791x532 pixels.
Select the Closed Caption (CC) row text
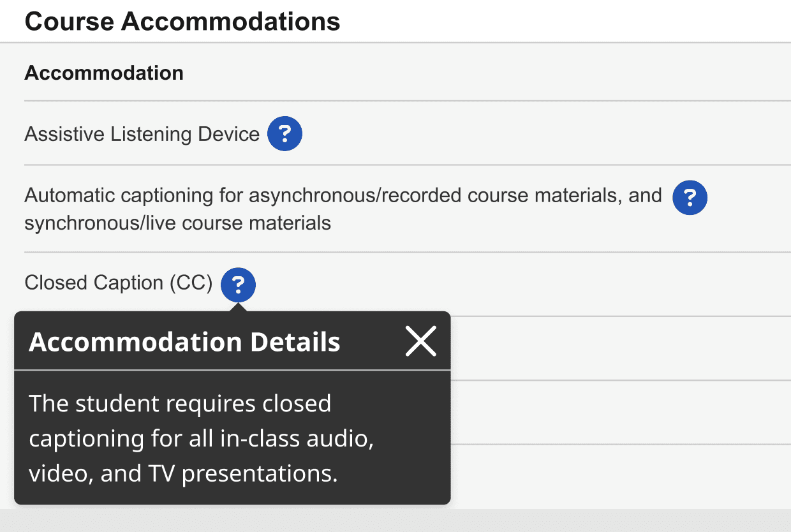click(x=118, y=283)
